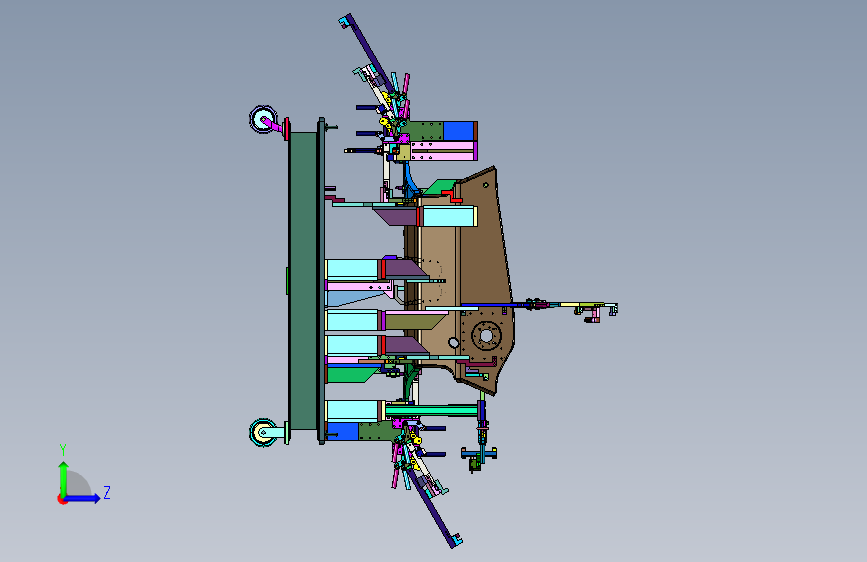Image resolution: width=867 pixels, height=562 pixels.
Task: Click the blue "Z" axis label
Action: click(107, 492)
